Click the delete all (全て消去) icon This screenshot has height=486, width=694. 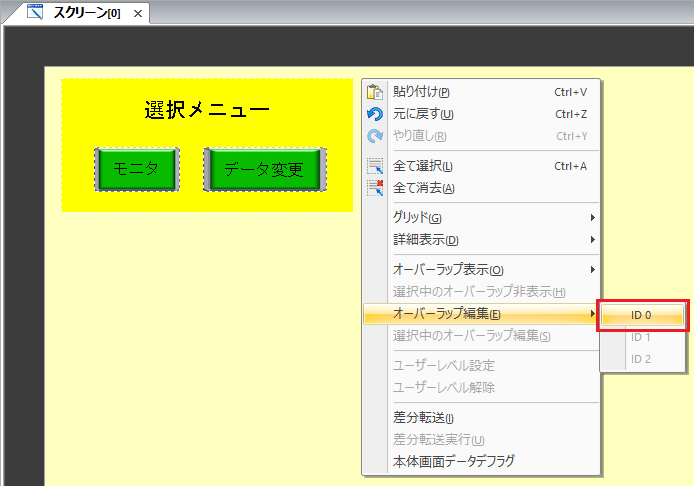coord(375,188)
